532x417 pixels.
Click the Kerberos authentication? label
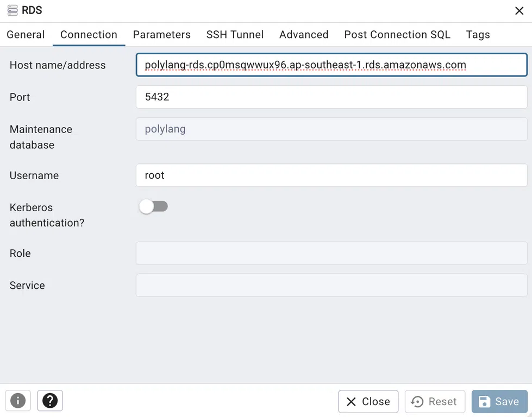[47, 215]
